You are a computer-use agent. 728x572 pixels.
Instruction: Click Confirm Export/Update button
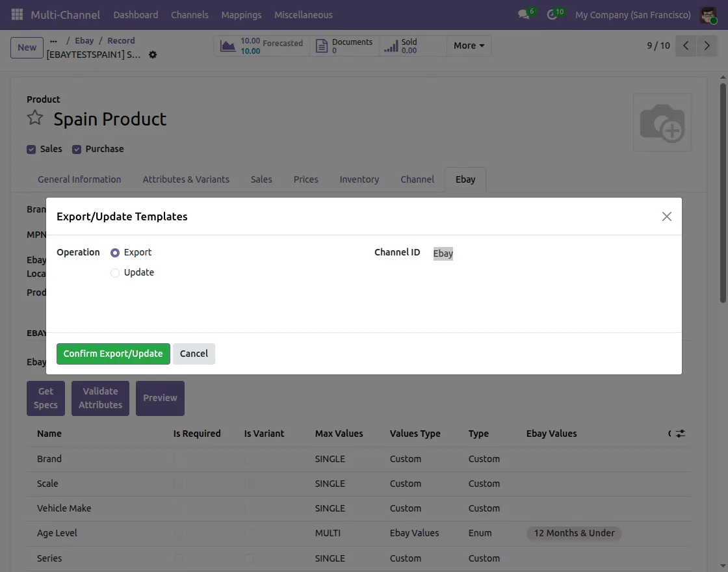pos(113,354)
